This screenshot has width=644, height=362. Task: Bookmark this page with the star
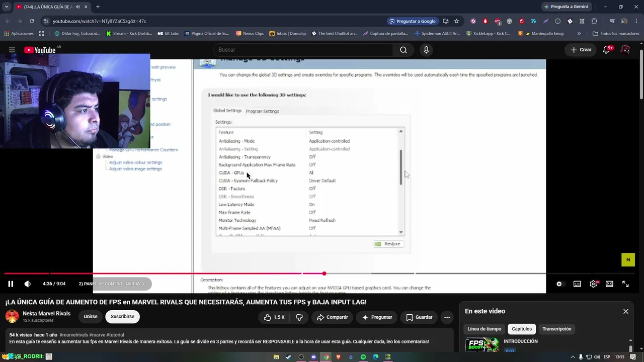(456, 21)
